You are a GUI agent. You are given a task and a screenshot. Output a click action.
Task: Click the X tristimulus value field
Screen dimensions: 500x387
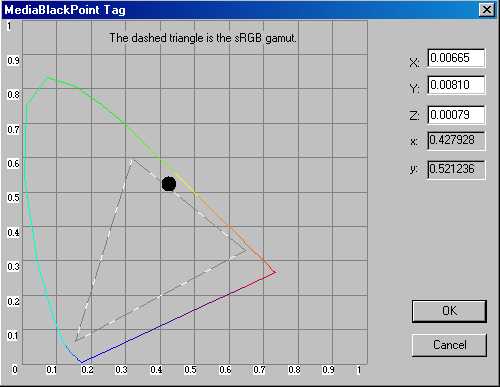click(x=456, y=58)
